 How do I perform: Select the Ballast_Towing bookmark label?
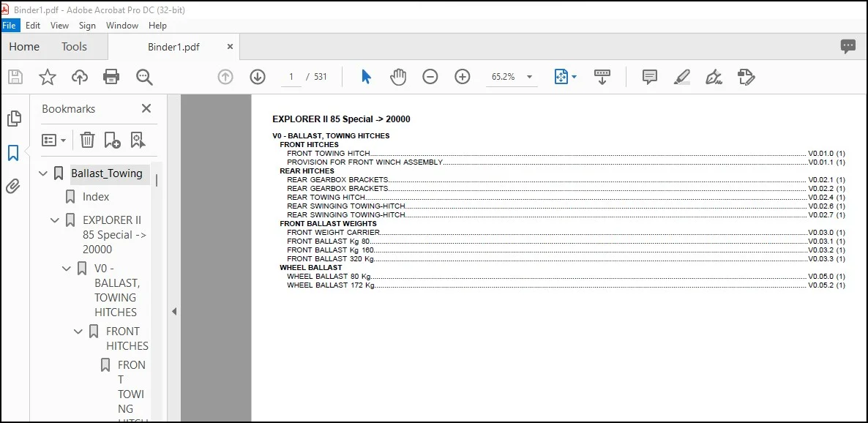click(x=107, y=173)
